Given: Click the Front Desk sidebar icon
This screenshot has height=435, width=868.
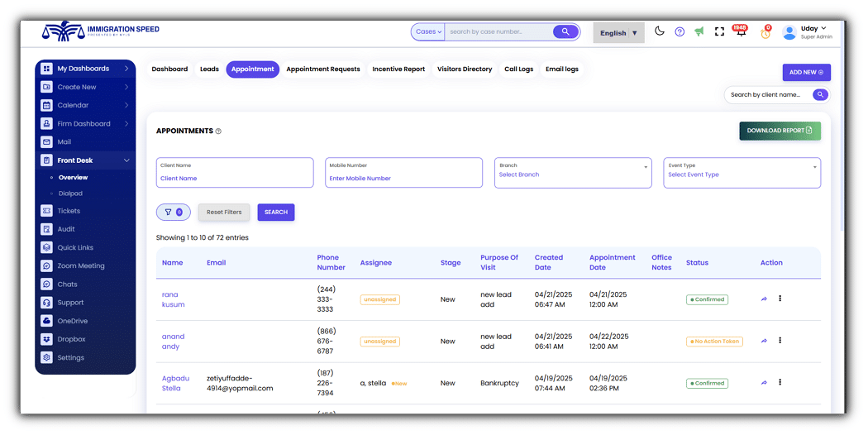Looking at the screenshot, I should click(46, 160).
